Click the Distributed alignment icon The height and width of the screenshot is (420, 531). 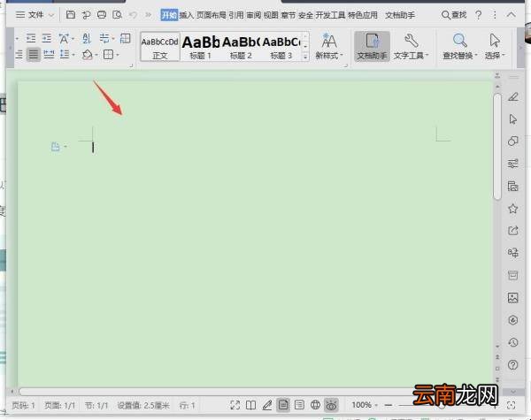coord(49,54)
